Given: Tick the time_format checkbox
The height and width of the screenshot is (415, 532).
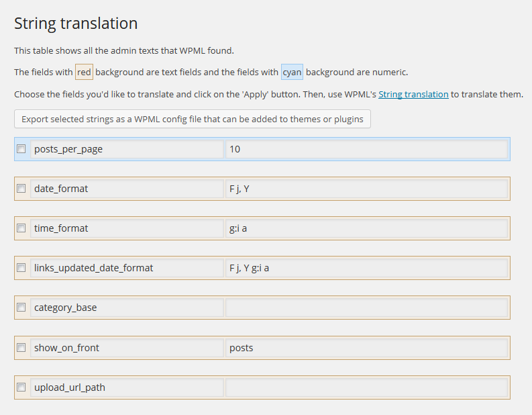Looking at the screenshot, I should 21,228.
